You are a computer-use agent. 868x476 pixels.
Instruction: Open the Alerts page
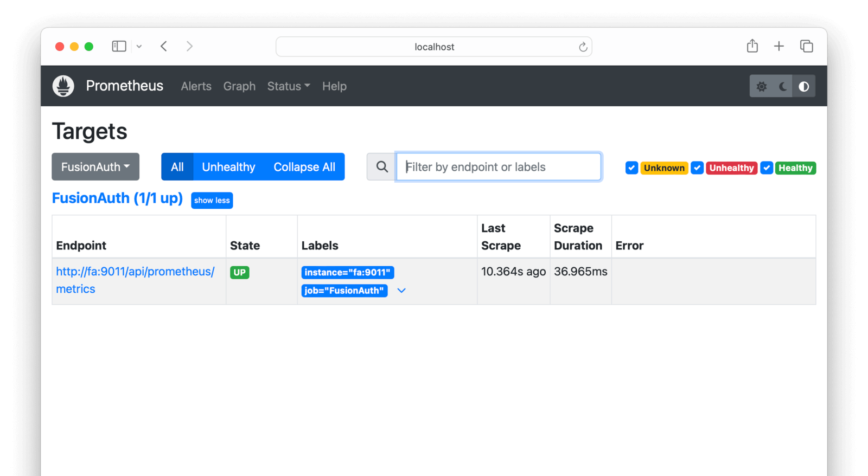tap(196, 86)
